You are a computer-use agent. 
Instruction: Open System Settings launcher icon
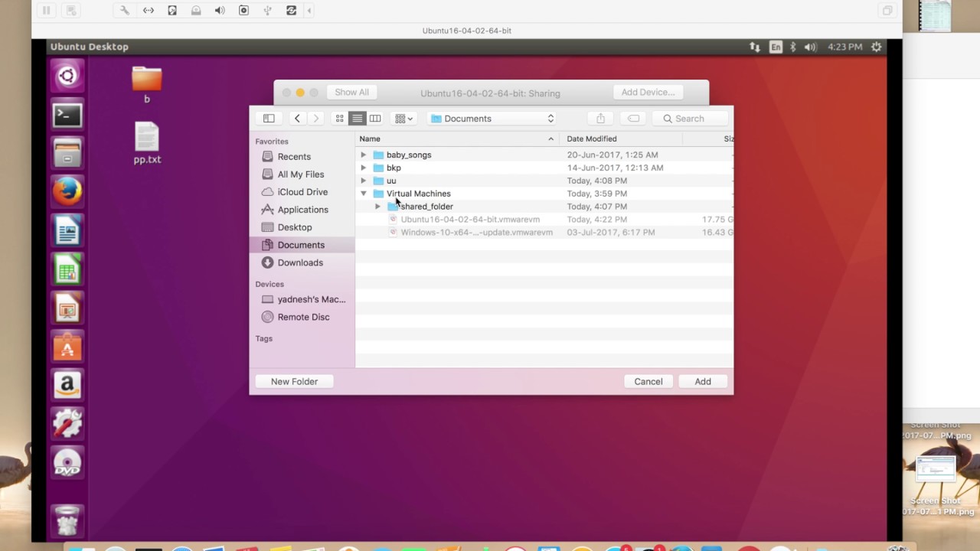(x=67, y=423)
